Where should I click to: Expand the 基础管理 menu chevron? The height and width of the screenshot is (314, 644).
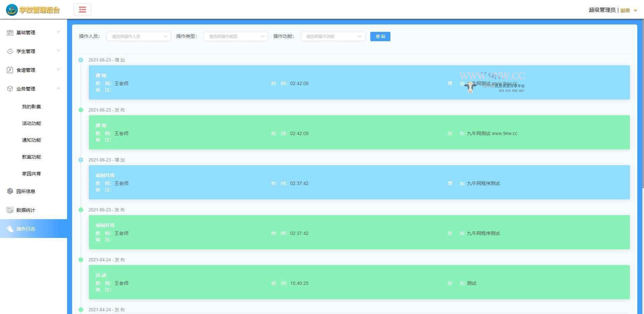pyautogui.click(x=58, y=32)
